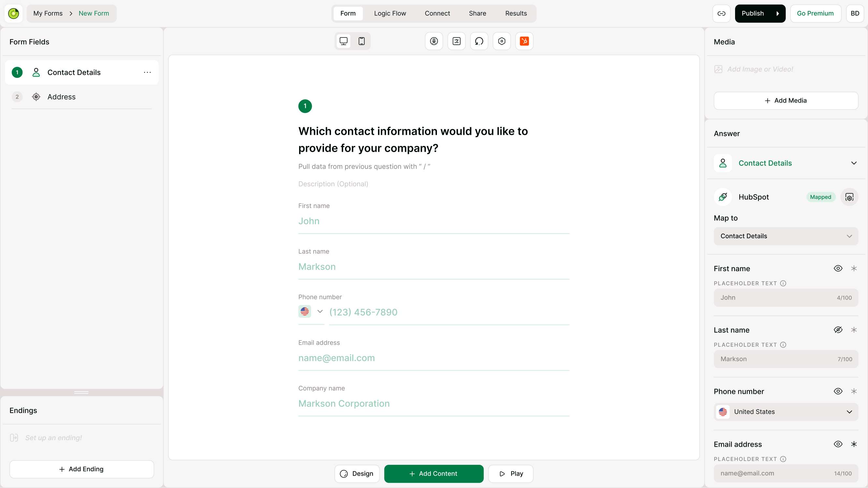Click the panel resize handle above Endings
The width and height of the screenshot is (868, 488).
(81, 392)
